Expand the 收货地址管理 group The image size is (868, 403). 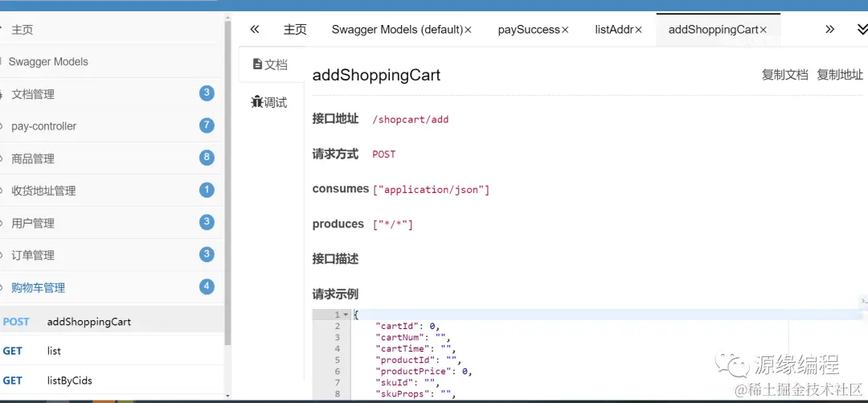(112, 191)
